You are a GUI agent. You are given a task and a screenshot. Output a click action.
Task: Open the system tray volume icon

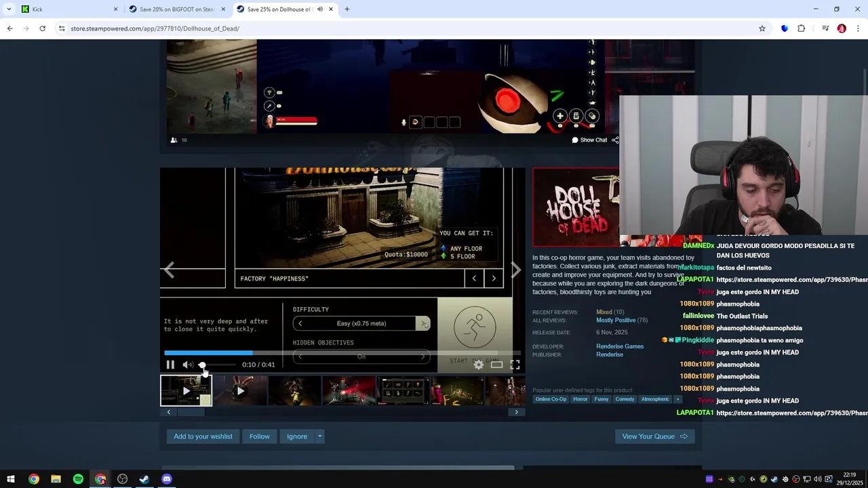pyautogui.click(x=818, y=479)
